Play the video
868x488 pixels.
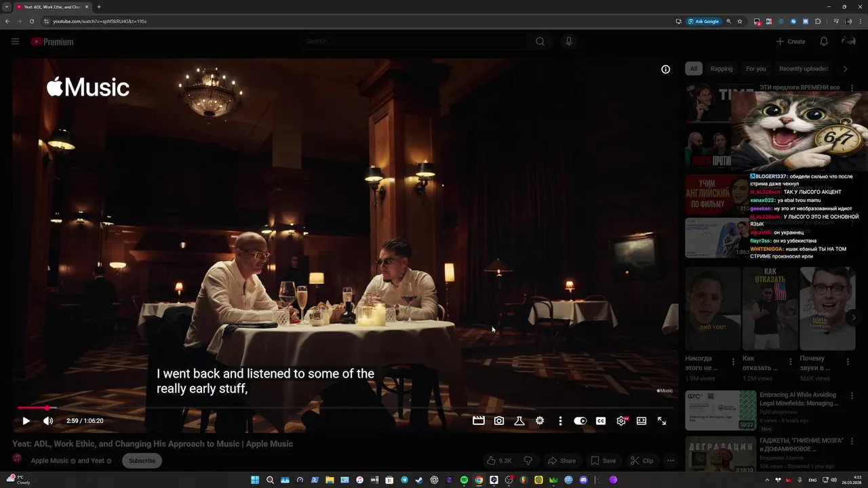click(x=26, y=421)
